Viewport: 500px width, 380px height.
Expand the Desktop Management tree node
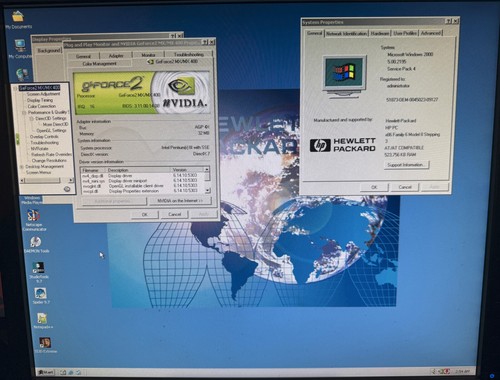(22, 167)
